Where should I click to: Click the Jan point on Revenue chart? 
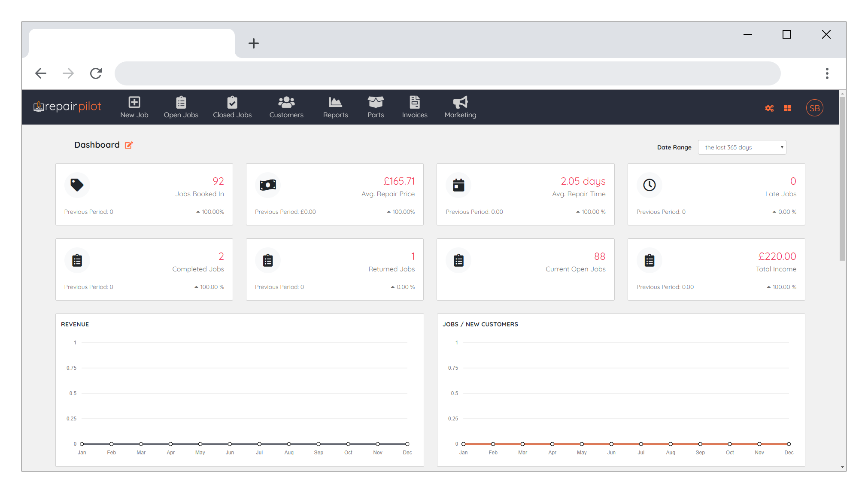82,444
